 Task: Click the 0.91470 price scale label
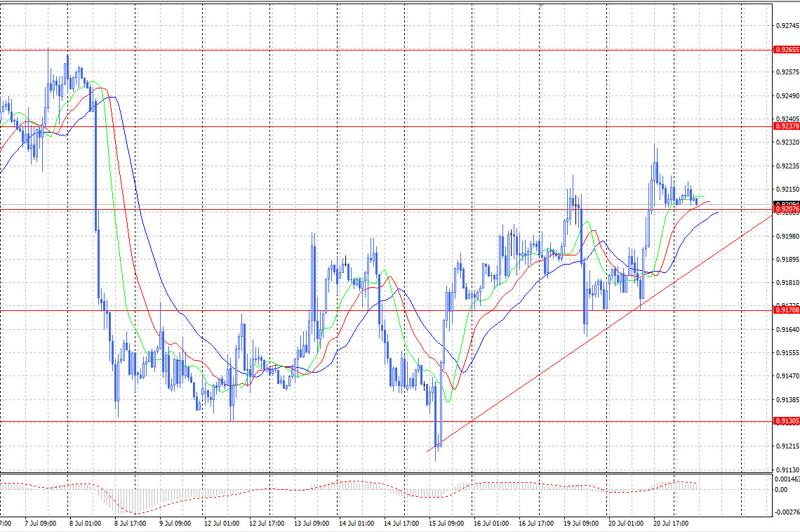(x=787, y=376)
